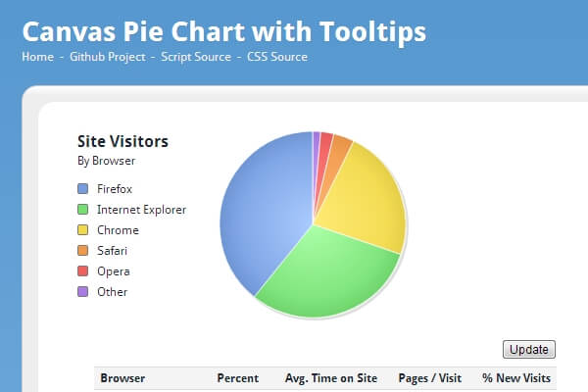Click the Other purple legend swatch
588x392 pixels.
click(82, 292)
